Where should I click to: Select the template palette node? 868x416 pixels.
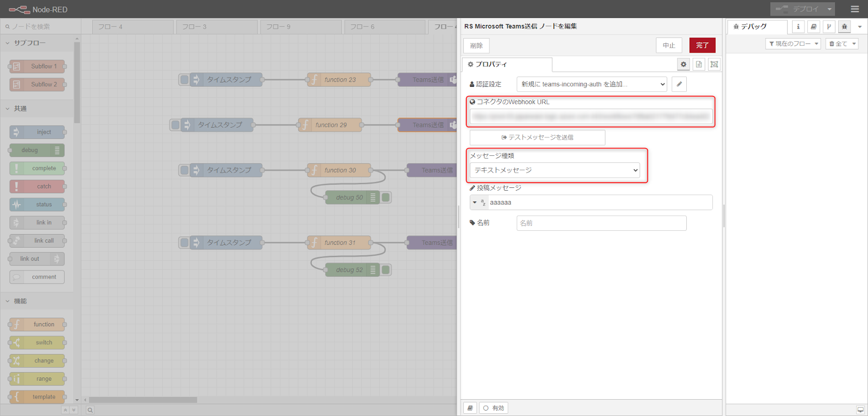tap(37, 397)
